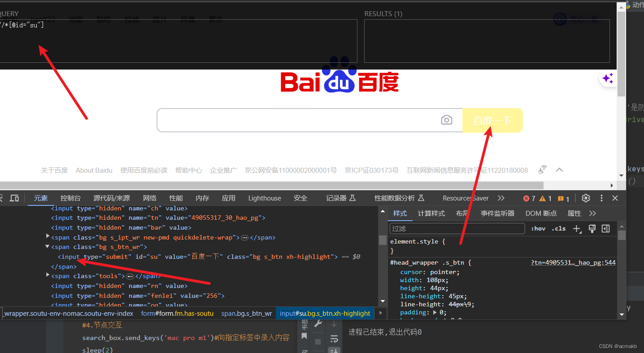Collapse the s_btn_wr span node
The width and height of the screenshot is (644, 353).
pyautogui.click(x=48, y=246)
